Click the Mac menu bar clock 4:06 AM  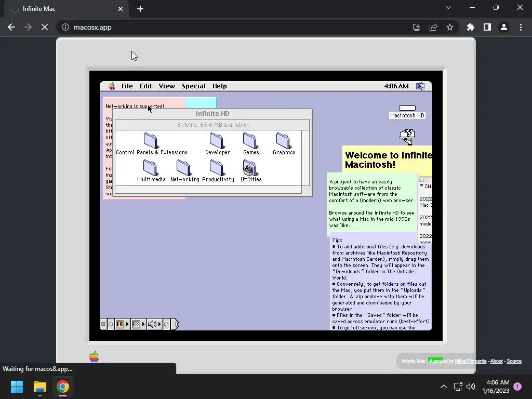396,86
